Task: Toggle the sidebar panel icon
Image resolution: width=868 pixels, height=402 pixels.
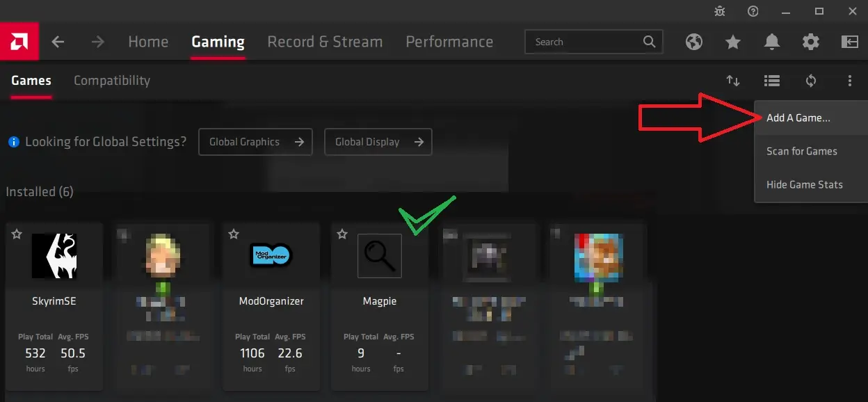Action: (x=849, y=42)
